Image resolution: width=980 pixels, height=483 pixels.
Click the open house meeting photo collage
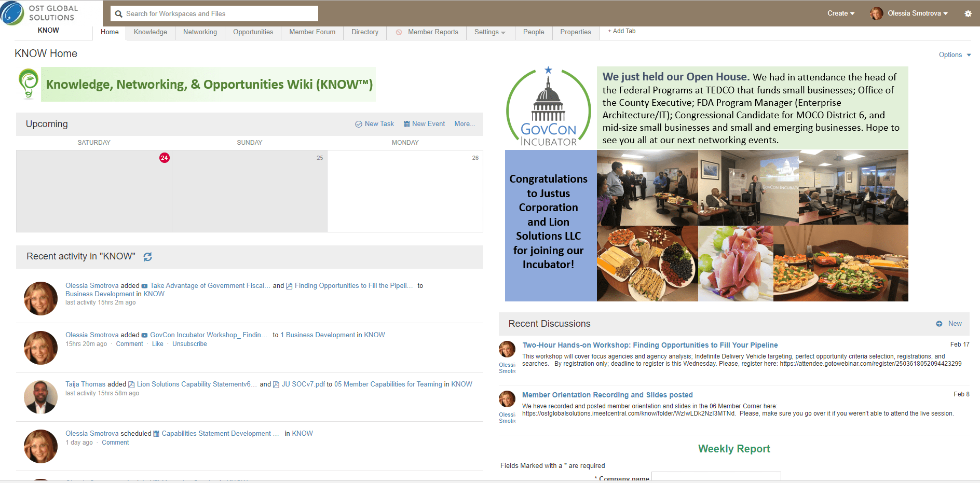pos(752,226)
